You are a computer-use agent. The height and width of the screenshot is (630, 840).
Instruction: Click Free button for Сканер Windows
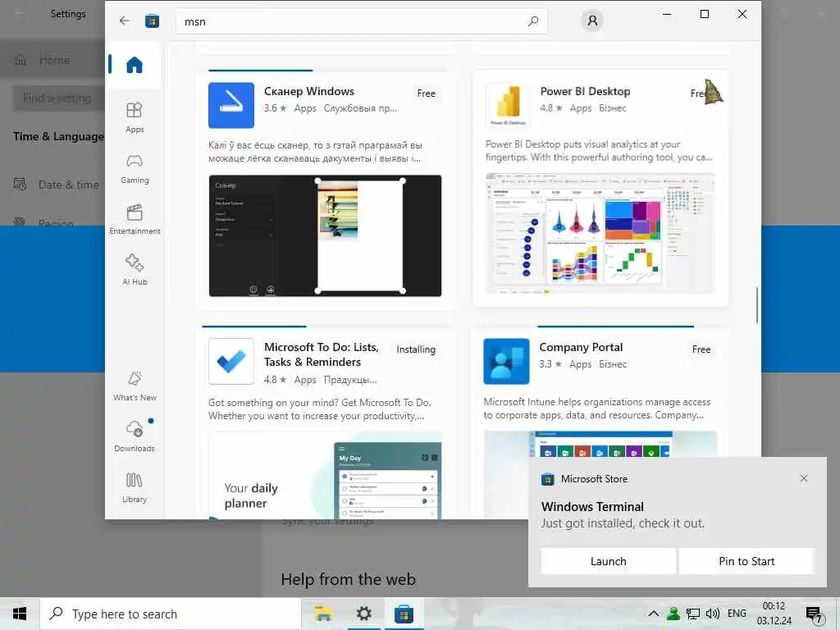[x=426, y=94]
